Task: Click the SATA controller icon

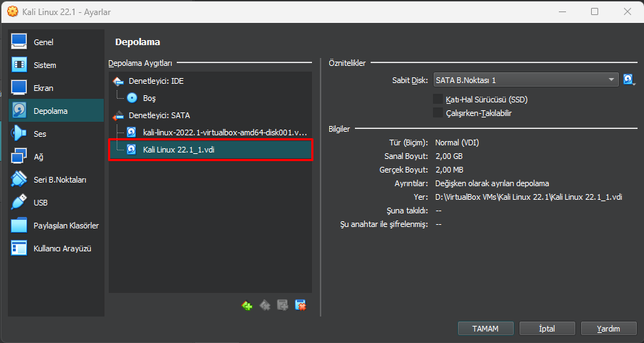Action: coord(118,115)
